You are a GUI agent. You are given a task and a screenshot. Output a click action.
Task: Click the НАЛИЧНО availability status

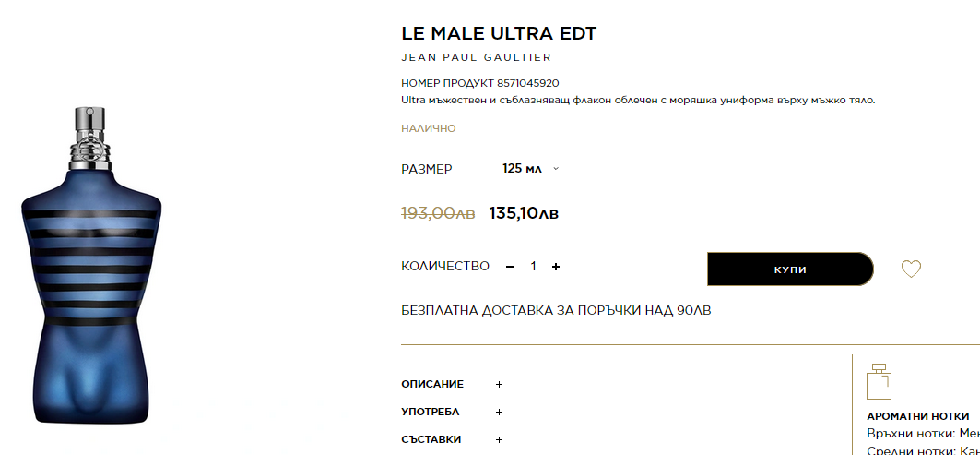tap(428, 128)
